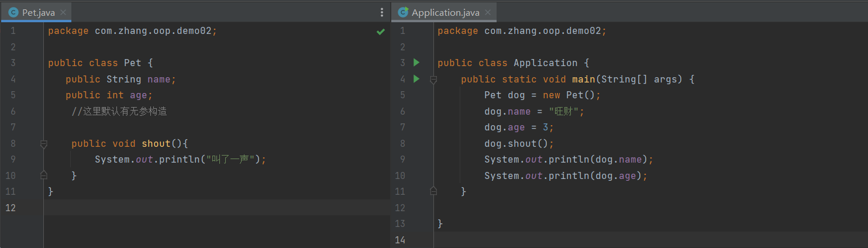This screenshot has width=868, height=248.
Task: Switch to the Pet.java tab
Action: point(36,12)
